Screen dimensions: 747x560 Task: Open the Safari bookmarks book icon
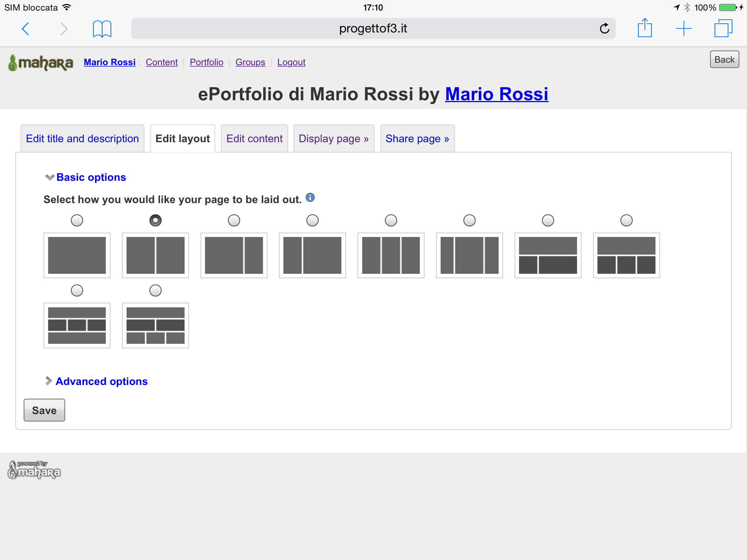click(x=102, y=29)
